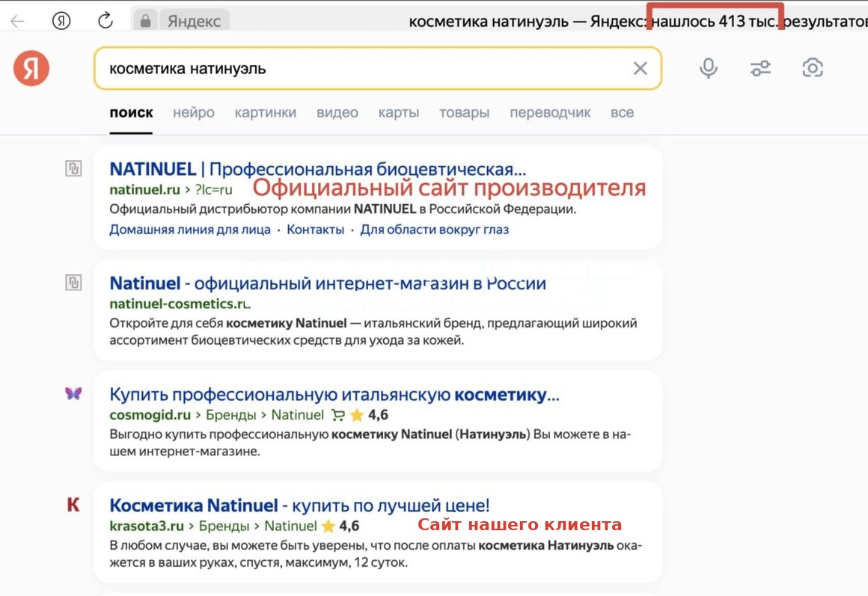The image size is (868, 596).
Task: Start voice search with microphone icon
Action: [x=708, y=68]
